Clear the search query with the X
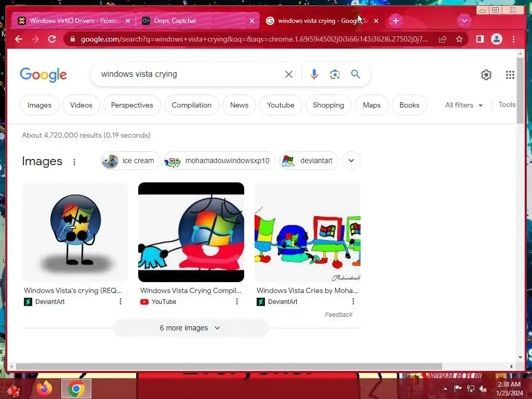Screen dimensions: 532x399 (x=289, y=74)
